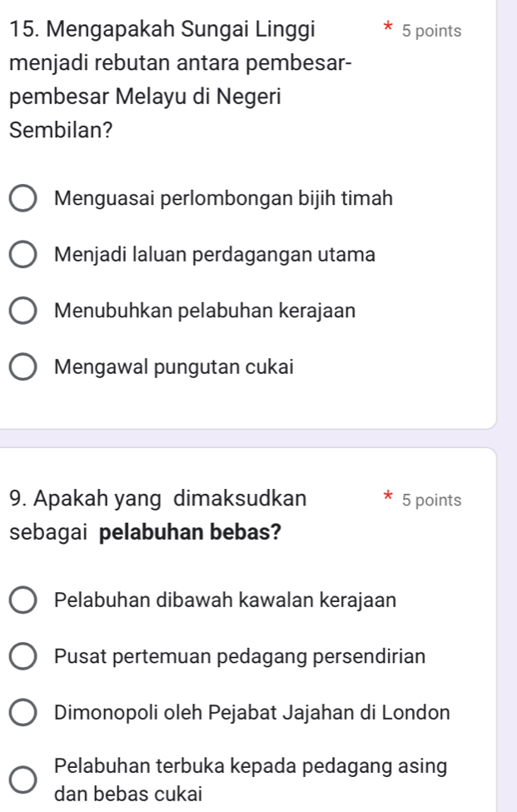Click the answer text 'Menubuhkan pelabuhan kerajaan'
The width and height of the screenshot is (517, 812).
(x=205, y=311)
